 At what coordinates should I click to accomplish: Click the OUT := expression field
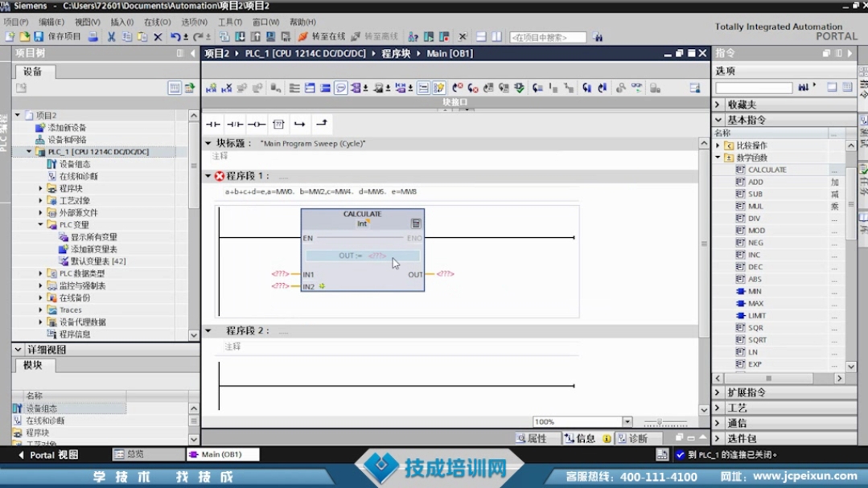pyautogui.click(x=363, y=256)
